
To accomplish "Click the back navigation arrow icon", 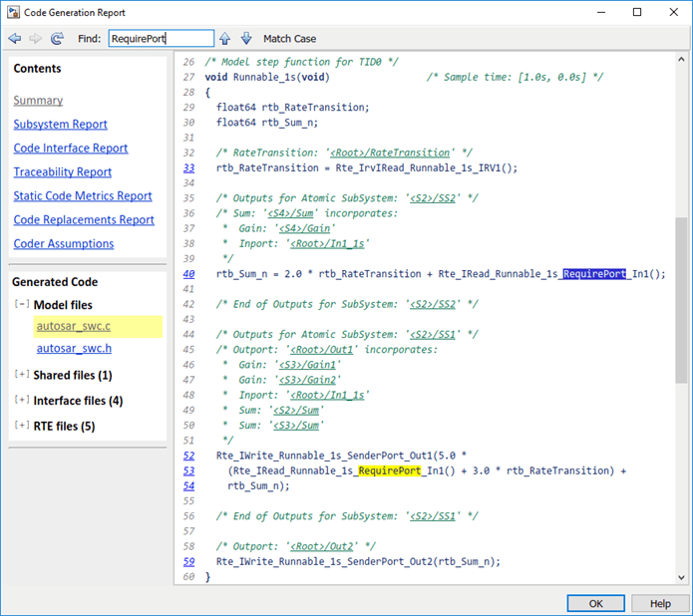I will click(x=14, y=39).
